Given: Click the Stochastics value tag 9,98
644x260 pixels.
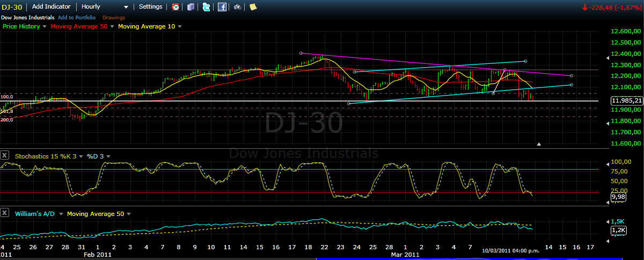Looking at the screenshot, I should [x=618, y=197].
